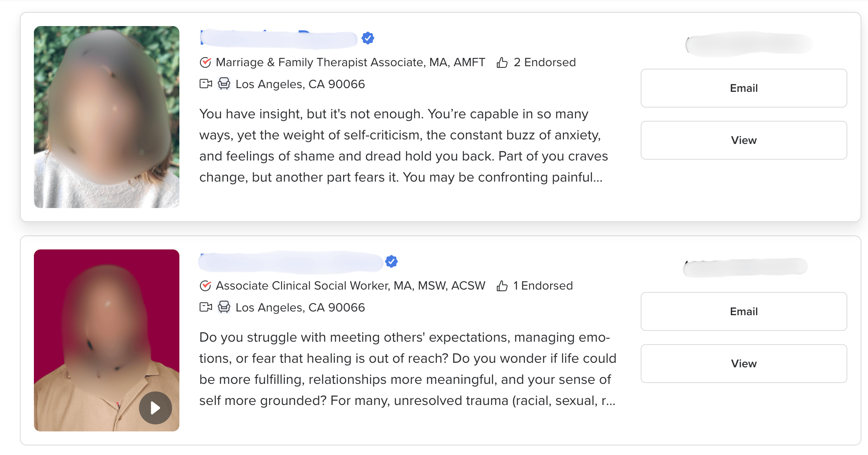Click the in-person couch icon in the ACSW listing
This screenshot has width=868, height=455.
point(224,307)
